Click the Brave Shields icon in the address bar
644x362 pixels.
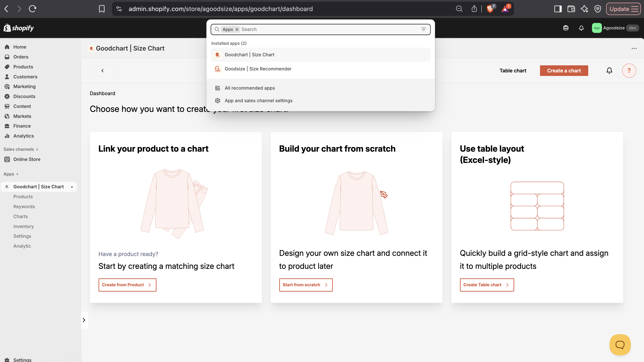coord(490,9)
